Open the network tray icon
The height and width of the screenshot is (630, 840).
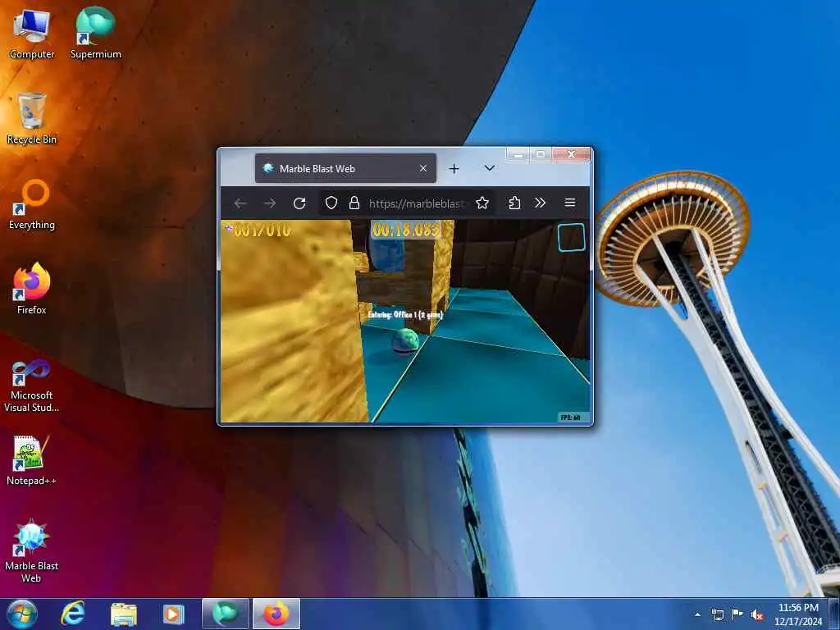point(718,614)
